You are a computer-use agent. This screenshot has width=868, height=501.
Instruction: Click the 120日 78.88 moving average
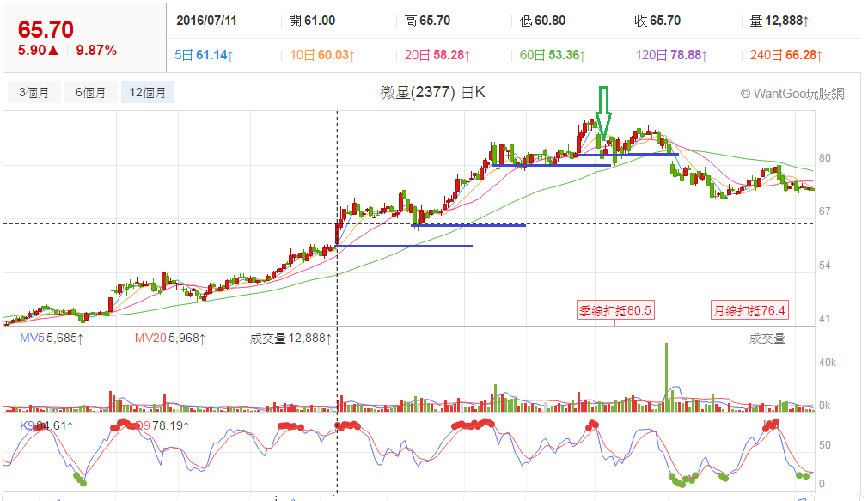671,55
